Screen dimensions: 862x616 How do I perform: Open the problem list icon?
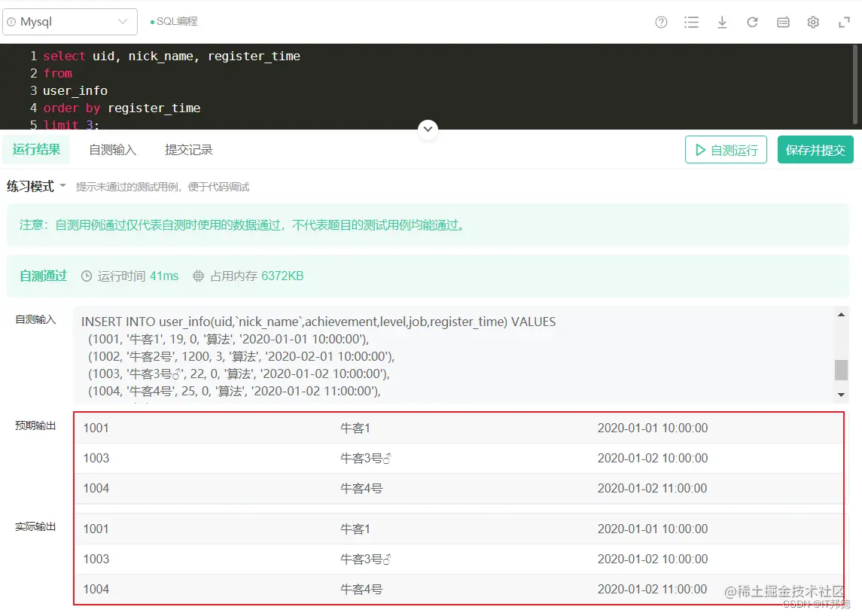click(692, 22)
